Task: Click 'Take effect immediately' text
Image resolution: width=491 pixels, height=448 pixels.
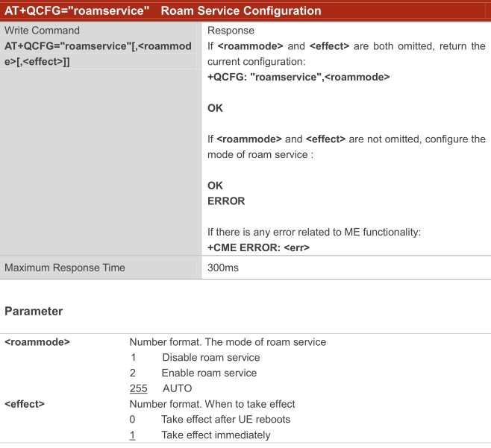Action: 216,435
